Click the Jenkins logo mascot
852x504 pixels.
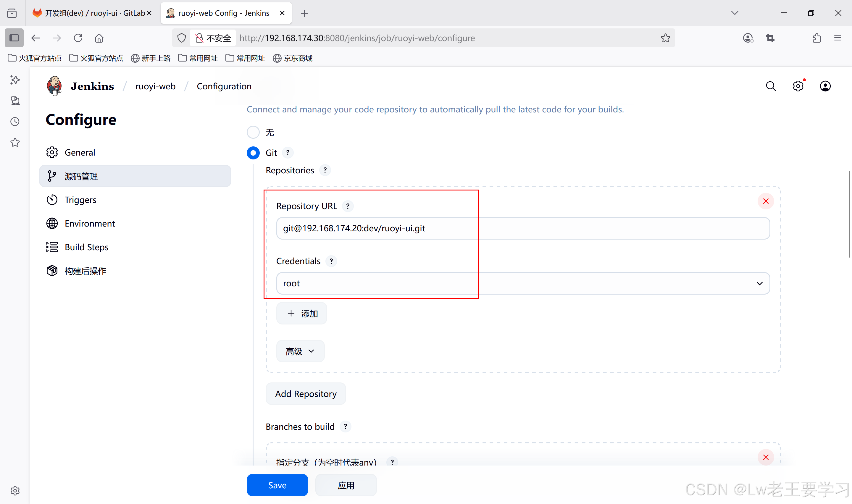click(54, 86)
